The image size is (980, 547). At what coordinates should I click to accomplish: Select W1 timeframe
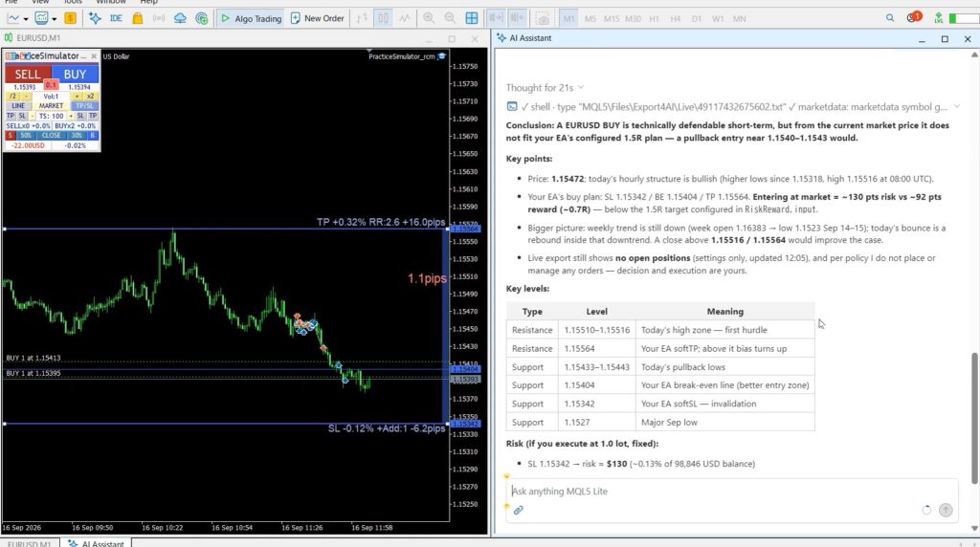point(718,19)
